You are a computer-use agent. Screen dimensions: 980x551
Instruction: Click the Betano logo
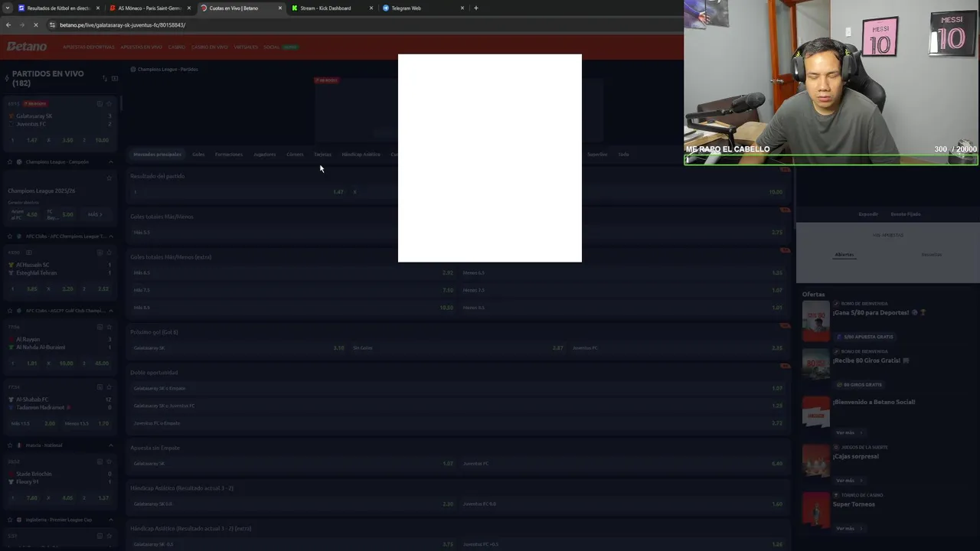pos(27,47)
